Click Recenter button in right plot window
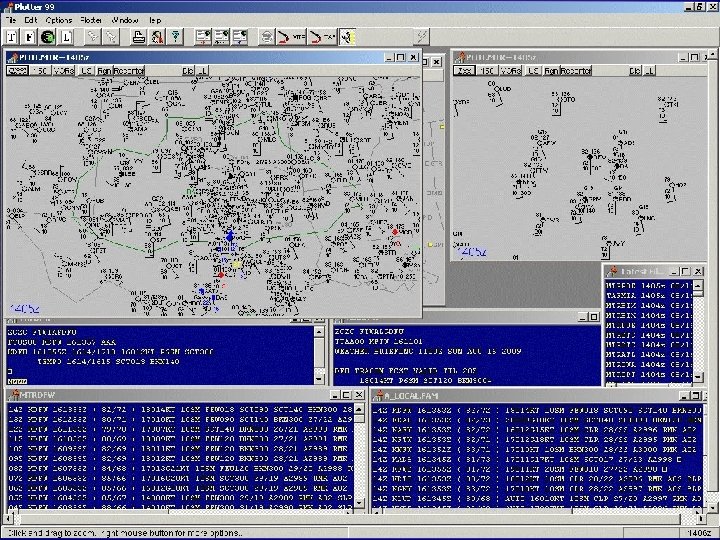Screen dimensions: 720x540 pos(576,71)
